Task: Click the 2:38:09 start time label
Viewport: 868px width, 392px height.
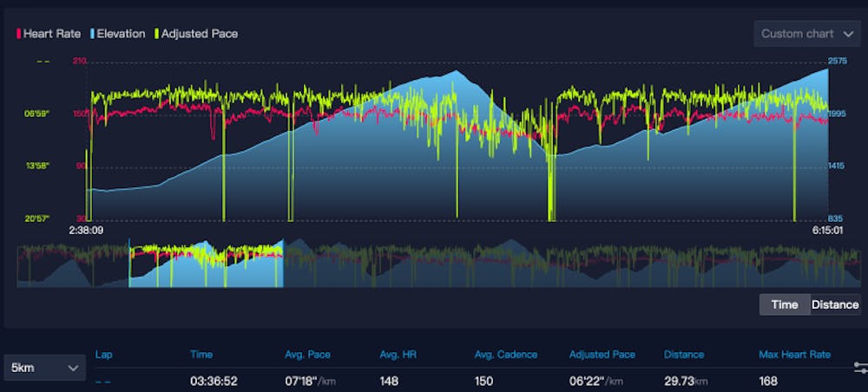Action: click(87, 232)
